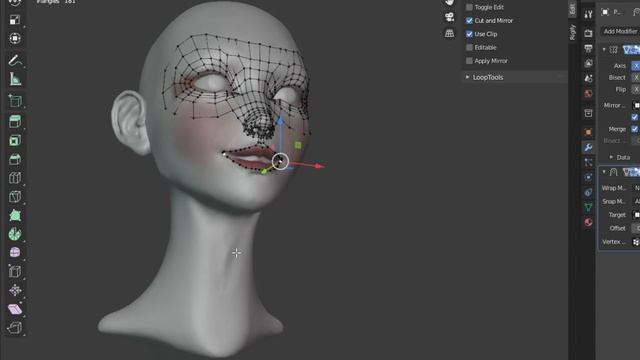The image size is (640, 360).
Task: Select the Poly Build tool
Action: point(15,216)
